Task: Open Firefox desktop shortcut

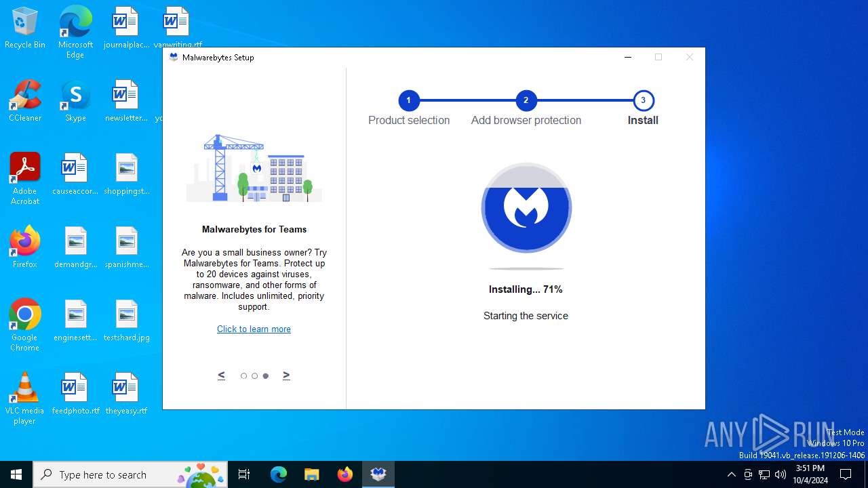Action: pyautogui.click(x=25, y=248)
